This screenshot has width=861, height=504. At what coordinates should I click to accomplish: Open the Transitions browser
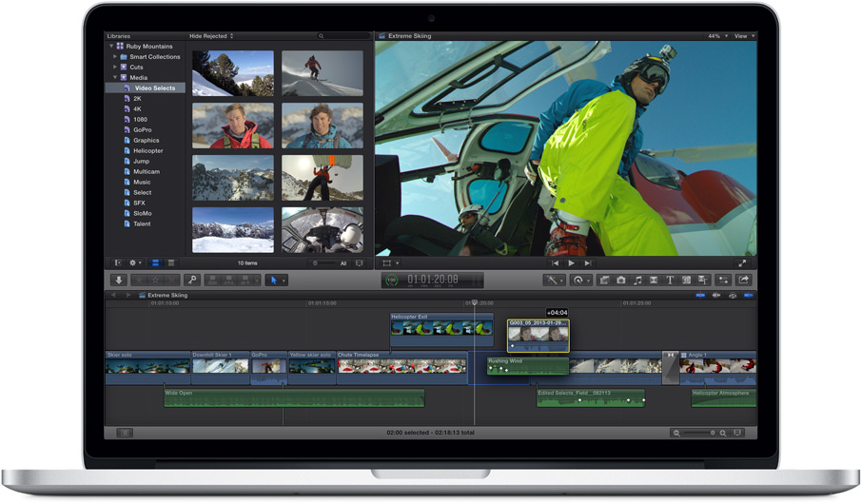[654, 280]
